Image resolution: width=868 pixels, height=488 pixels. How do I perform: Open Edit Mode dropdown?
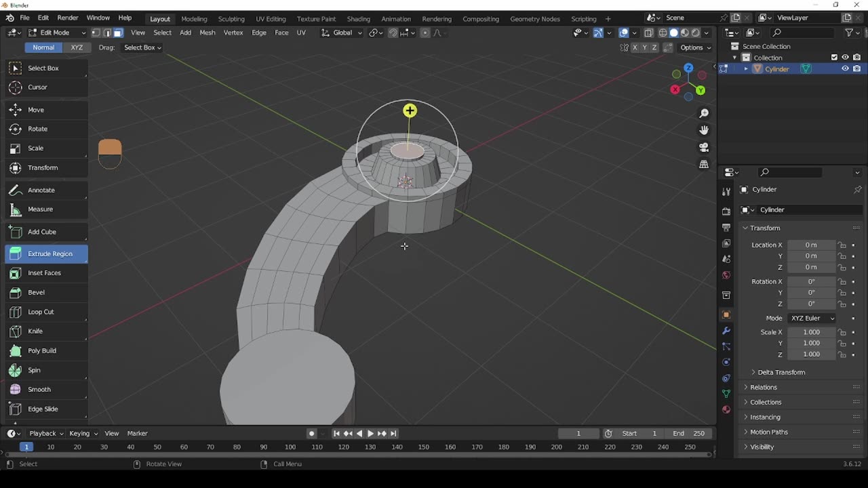tap(57, 33)
